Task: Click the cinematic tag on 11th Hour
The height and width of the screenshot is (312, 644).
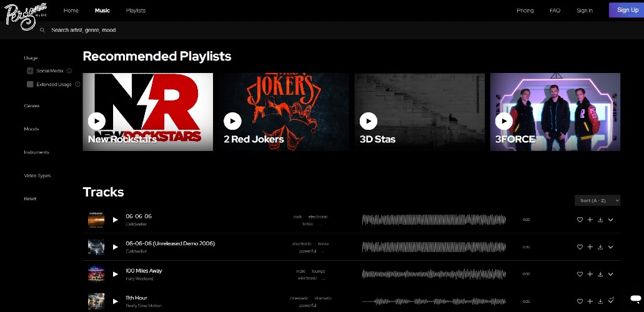Action: click(x=299, y=298)
